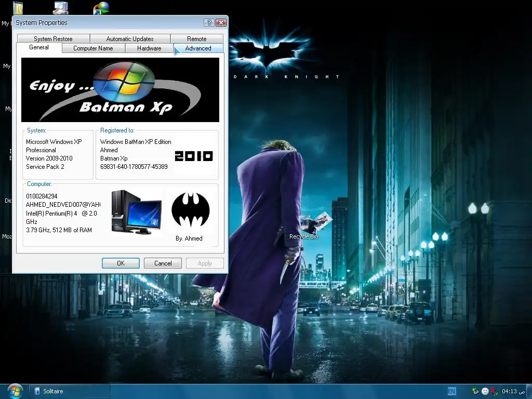Close the System Properties dialog
Viewport: 532px width, 399px height.
221,22
